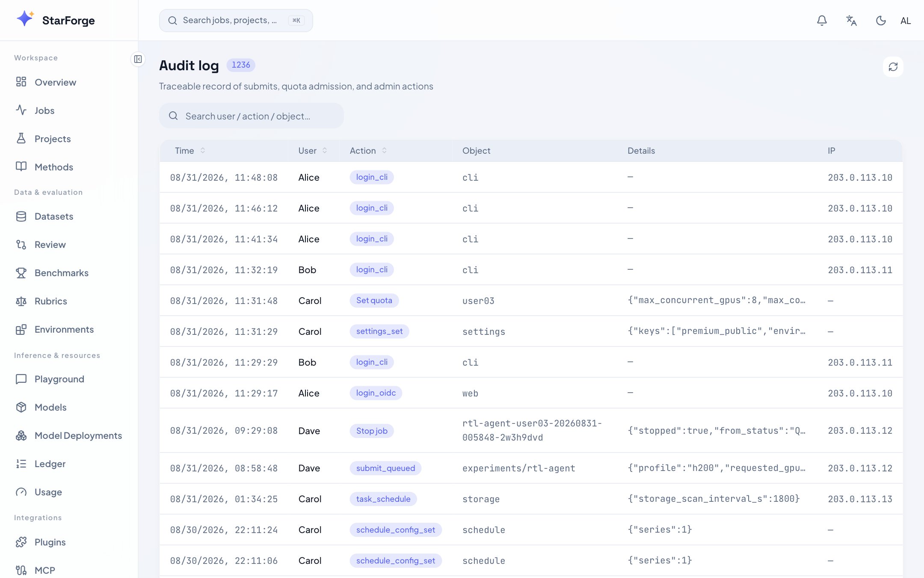Click Dave in the 09:29:08 row
The width and height of the screenshot is (924, 578).
click(309, 431)
